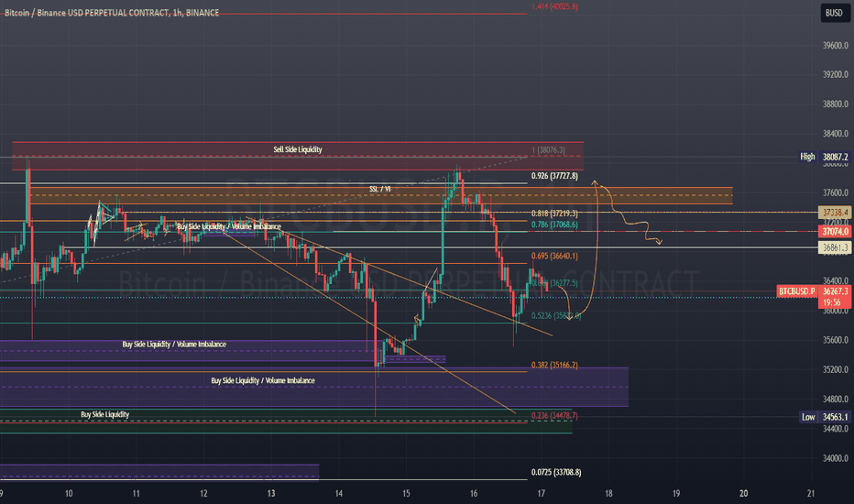
Task: Click the 1.414 (40025.8) Fibonacci label
Action: [554, 6]
